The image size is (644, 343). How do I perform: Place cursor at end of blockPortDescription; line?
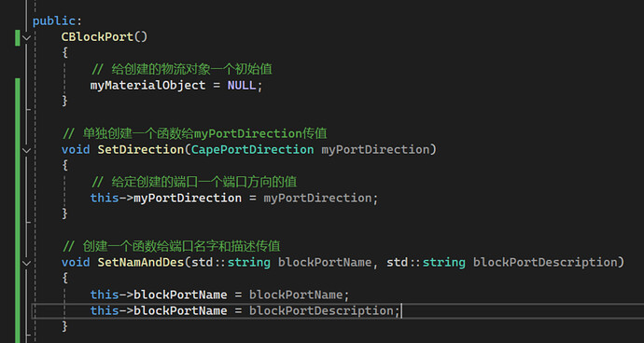pos(400,311)
